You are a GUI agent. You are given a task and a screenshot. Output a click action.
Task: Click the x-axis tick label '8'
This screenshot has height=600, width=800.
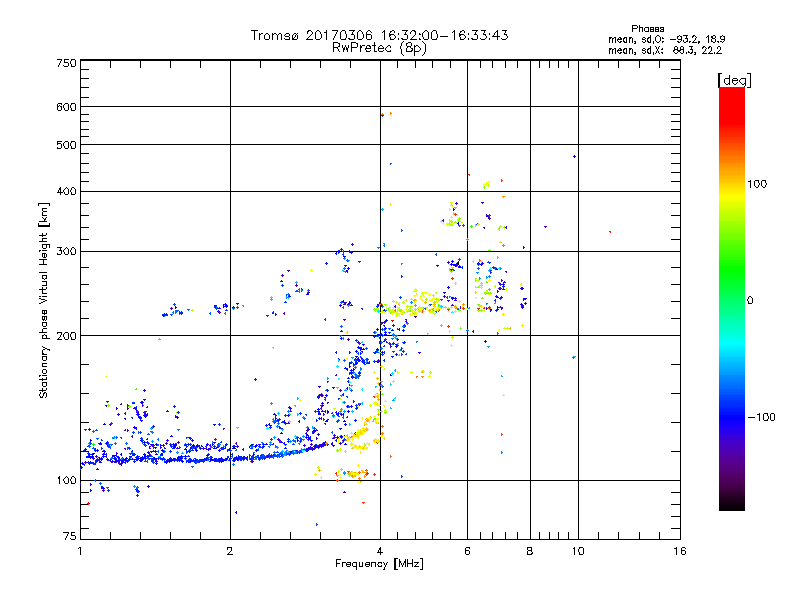point(530,551)
